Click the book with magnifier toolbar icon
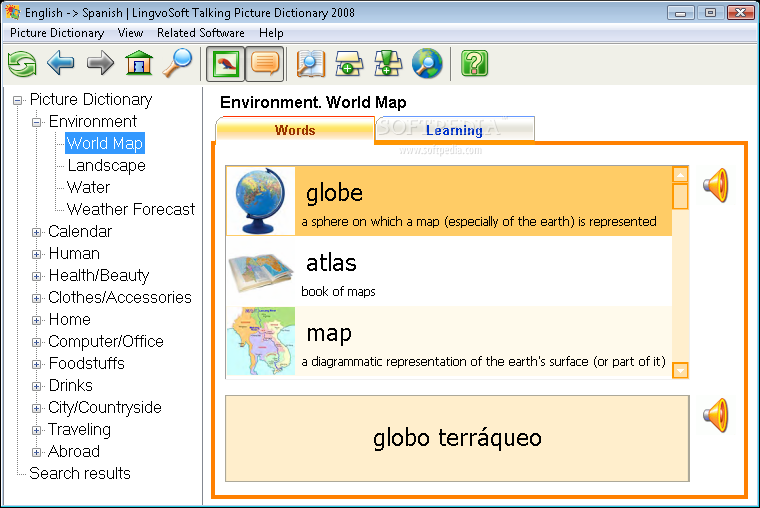 (x=310, y=64)
